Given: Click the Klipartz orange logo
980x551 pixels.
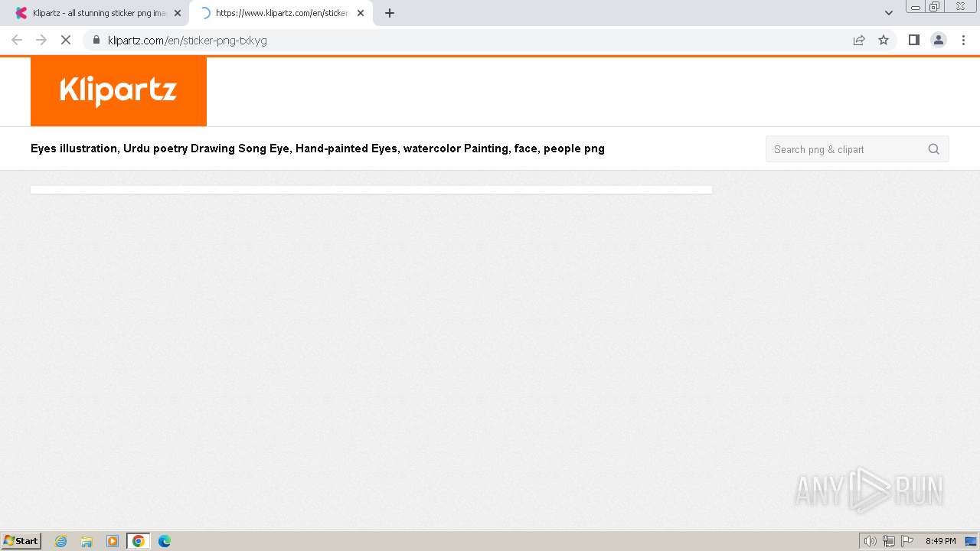Looking at the screenshot, I should click(x=119, y=91).
